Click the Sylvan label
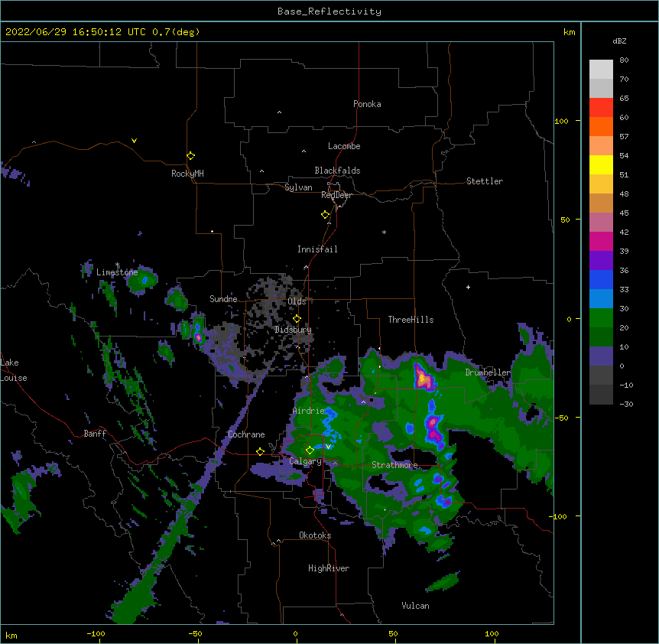Image resolution: width=659 pixels, height=644 pixels. point(298,187)
